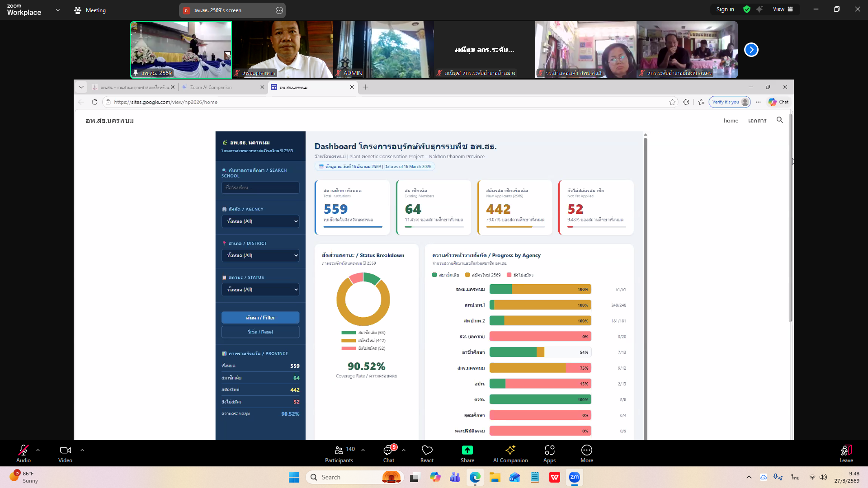Screen dimensions: 868x488
Task: Show next participant thumbnails arrow
Action: point(751,50)
